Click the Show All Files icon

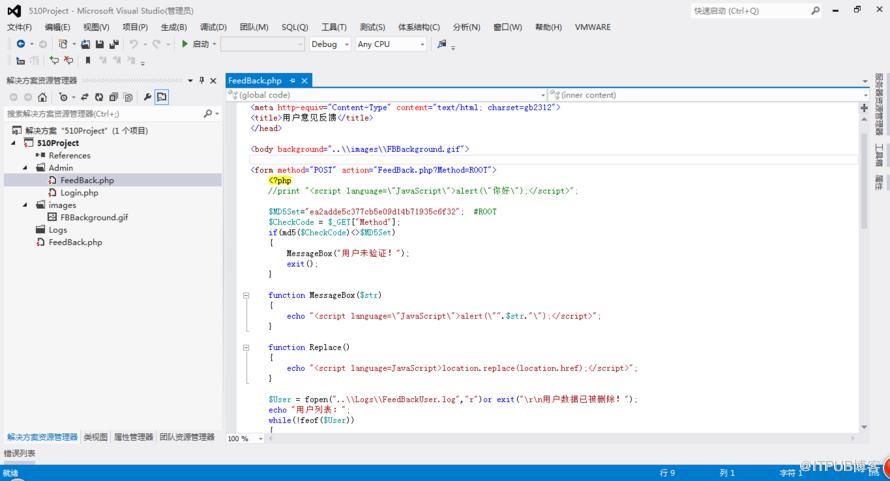128,97
